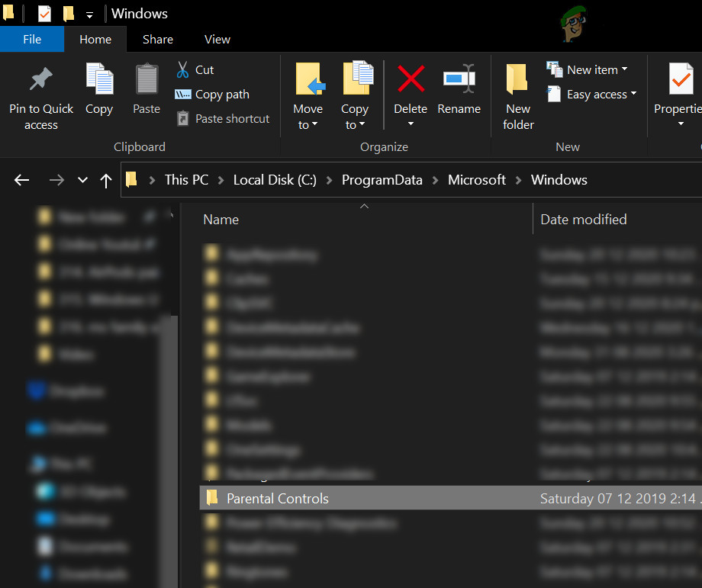
Task: Expand the New item dropdown arrow
Action: (624, 69)
